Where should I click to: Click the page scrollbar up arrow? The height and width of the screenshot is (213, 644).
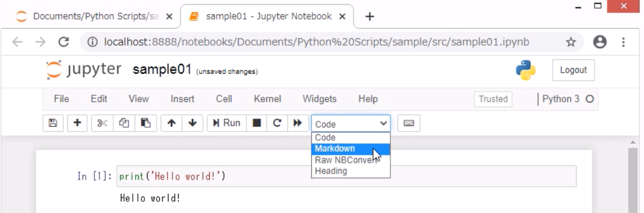[633, 142]
